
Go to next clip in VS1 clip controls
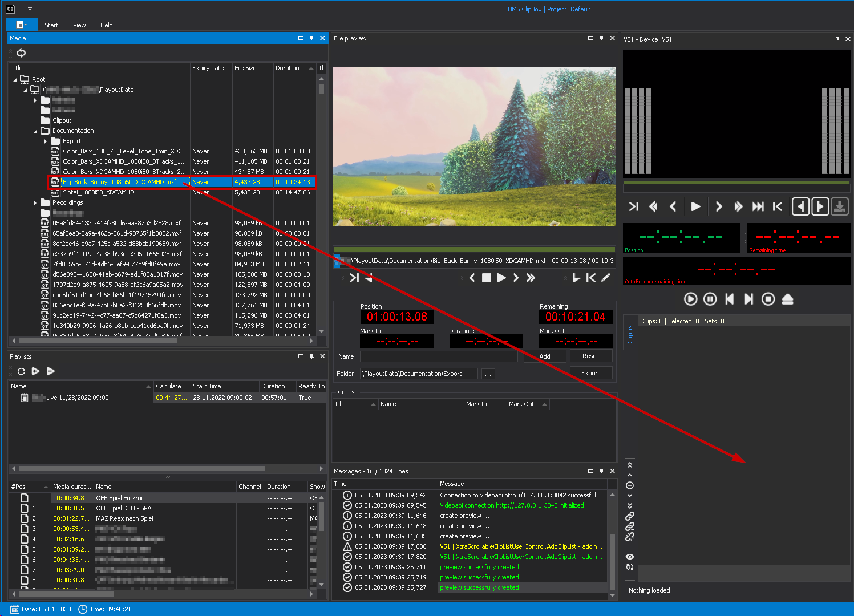(x=749, y=299)
